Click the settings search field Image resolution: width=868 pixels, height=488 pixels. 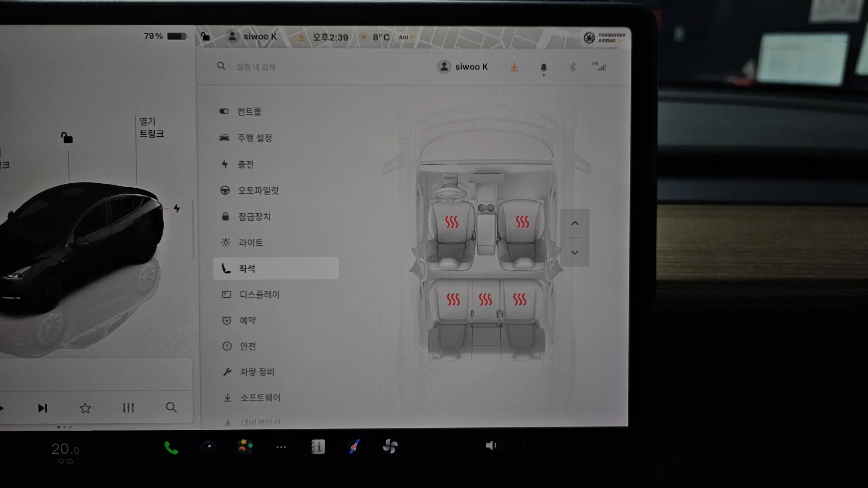pyautogui.click(x=256, y=67)
